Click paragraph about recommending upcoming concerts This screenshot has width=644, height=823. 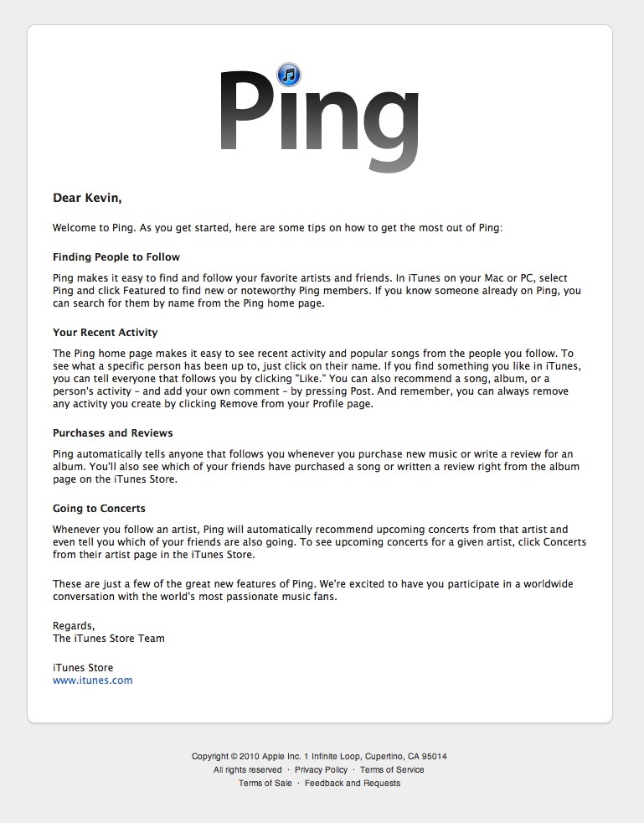(x=319, y=541)
